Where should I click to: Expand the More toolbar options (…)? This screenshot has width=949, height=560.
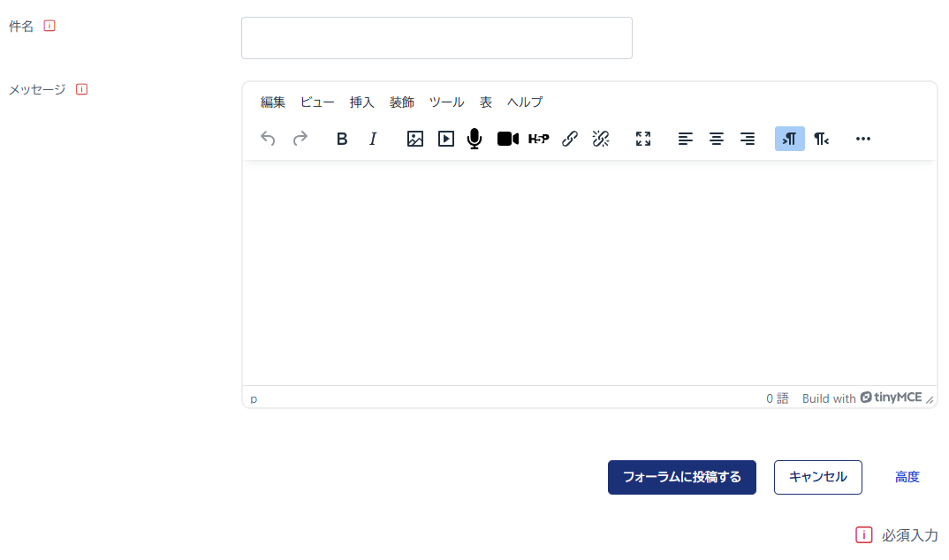[863, 139]
